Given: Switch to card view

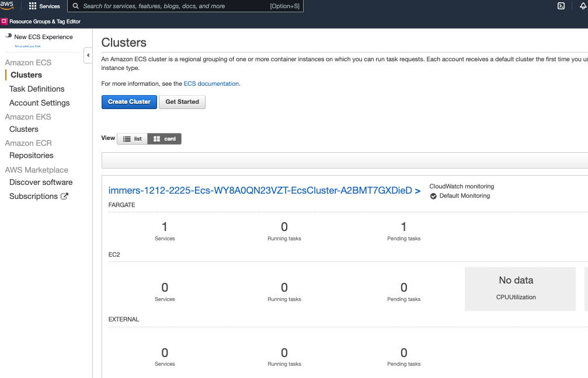Looking at the screenshot, I should 165,139.
